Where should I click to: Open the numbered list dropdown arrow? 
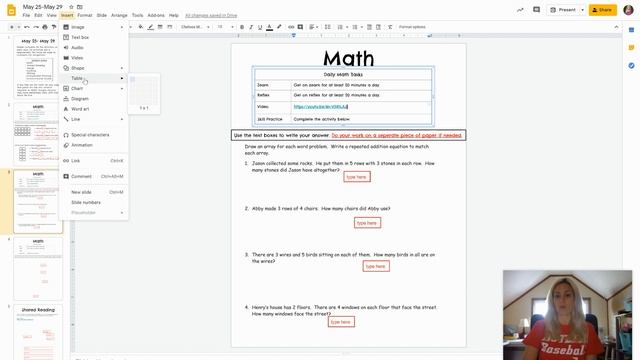pyautogui.click(x=347, y=27)
